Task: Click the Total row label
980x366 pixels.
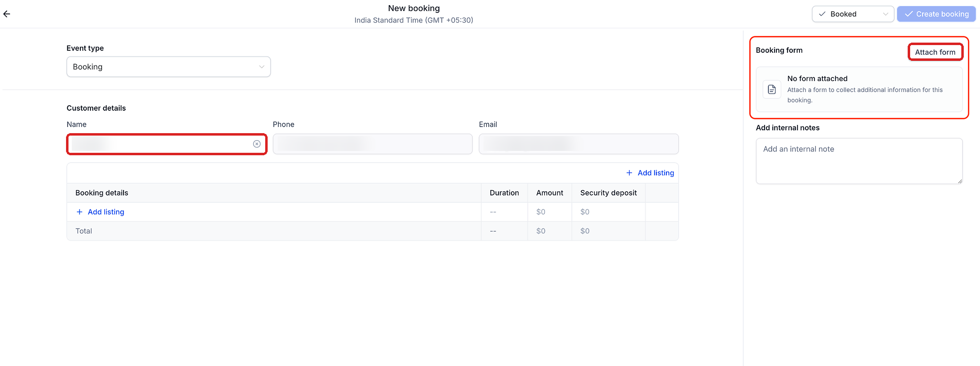Action: click(84, 231)
